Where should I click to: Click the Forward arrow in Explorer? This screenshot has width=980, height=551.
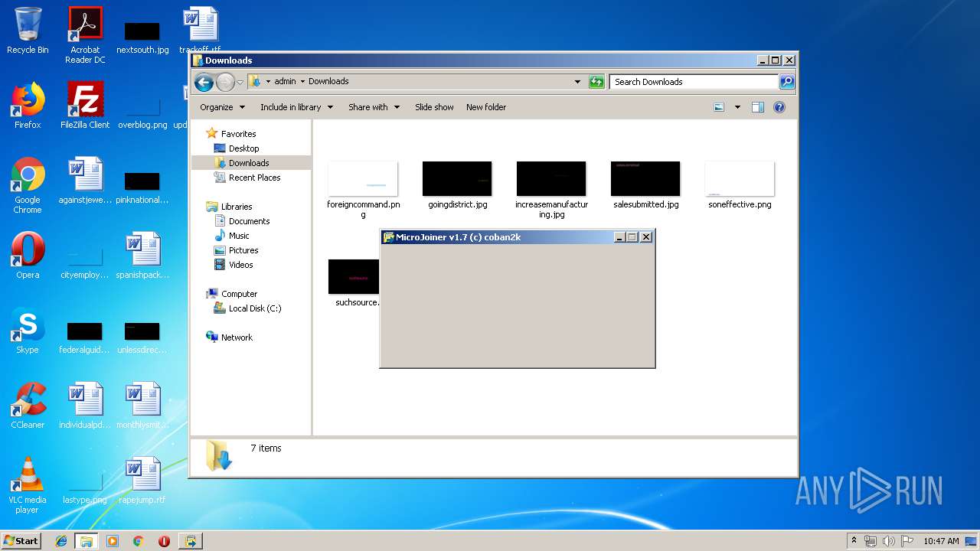tap(225, 82)
